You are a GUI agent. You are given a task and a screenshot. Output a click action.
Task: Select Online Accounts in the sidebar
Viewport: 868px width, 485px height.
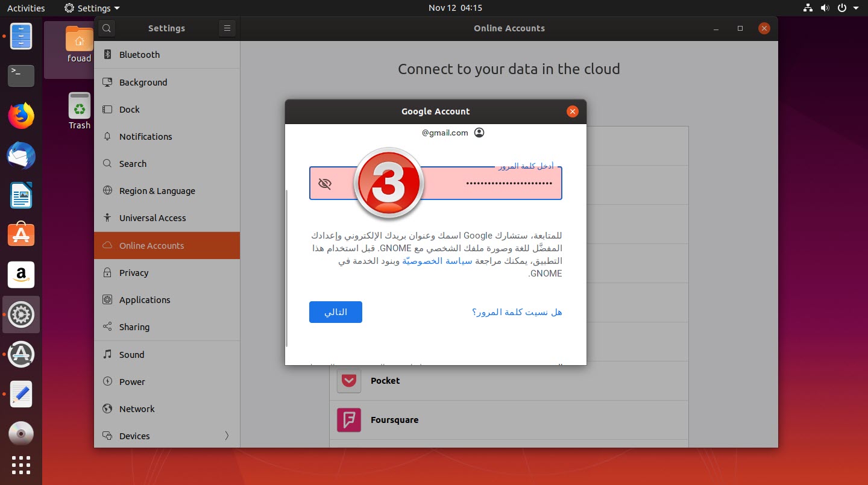(x=167, y=246)
